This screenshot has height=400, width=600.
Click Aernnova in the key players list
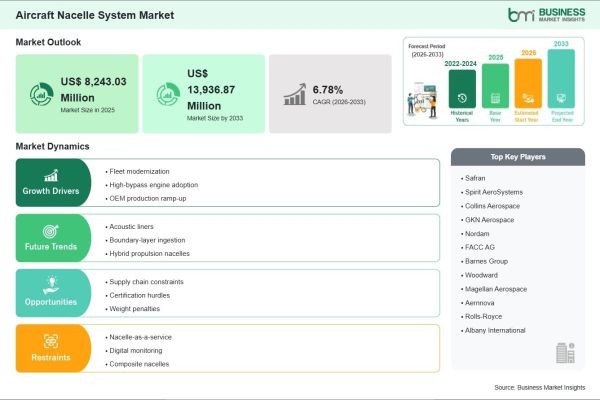478,303
